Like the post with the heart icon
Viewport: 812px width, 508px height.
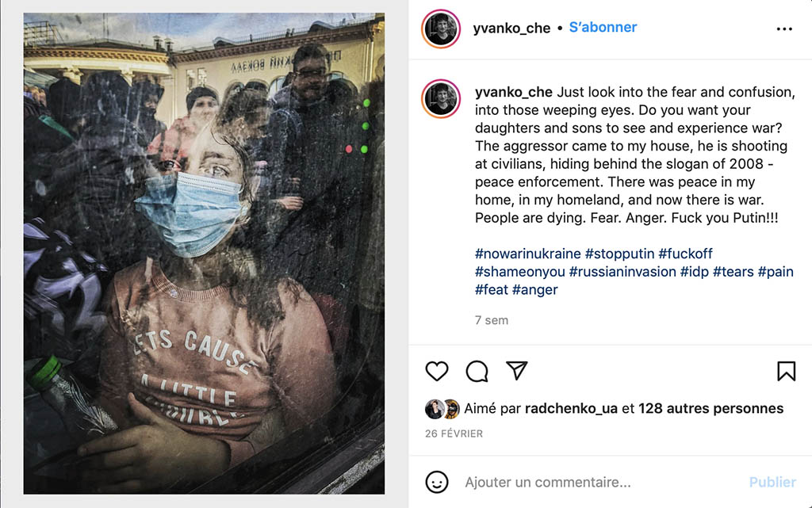tap(437, 371)
